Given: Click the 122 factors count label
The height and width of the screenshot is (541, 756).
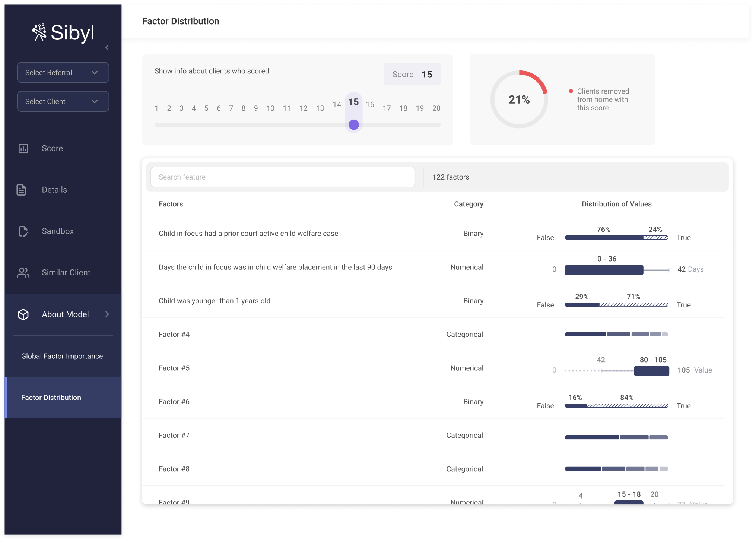Looking at the screenshot, I should tap(451, 177).
